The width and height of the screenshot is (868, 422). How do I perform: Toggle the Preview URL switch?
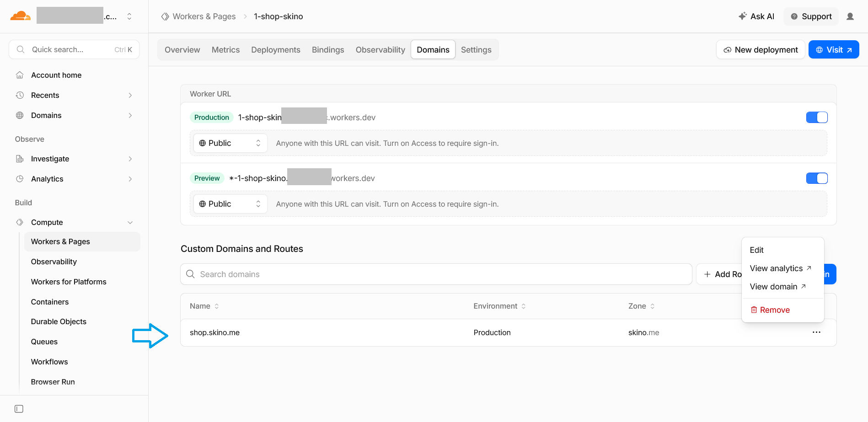[817, 178]
